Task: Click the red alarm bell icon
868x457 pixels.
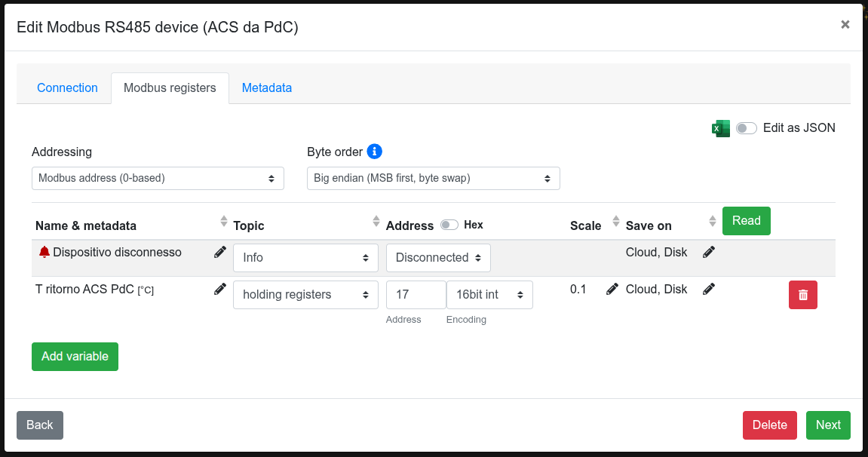Action: [44, 252]
